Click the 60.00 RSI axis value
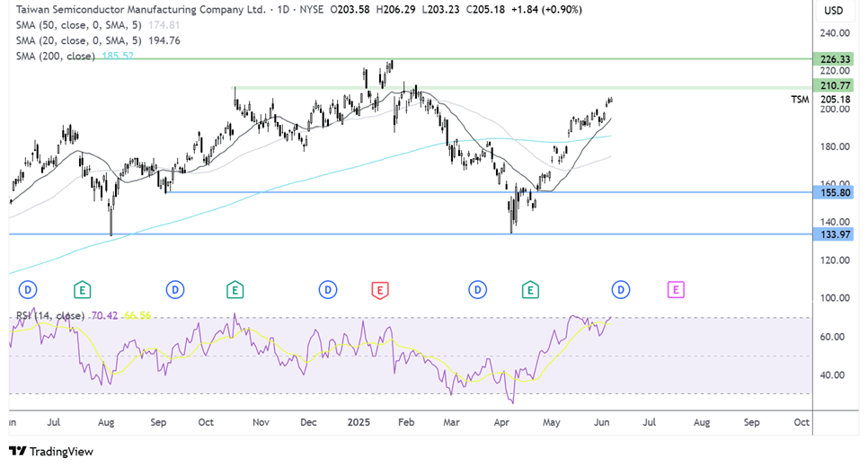This screenshot has height=467, width=868. coord(832,337)
